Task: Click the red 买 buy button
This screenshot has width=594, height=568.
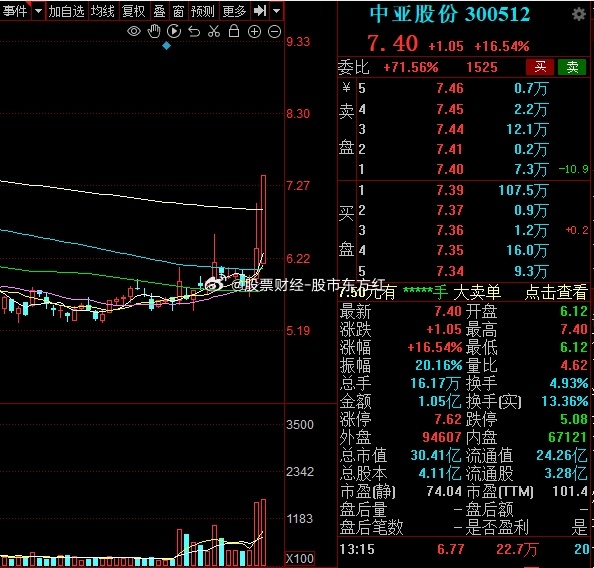Action: point(540,67)
